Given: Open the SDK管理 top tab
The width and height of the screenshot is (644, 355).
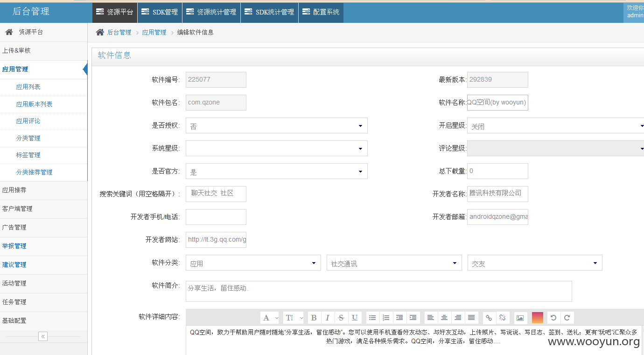Looking at the screenshot, I should pos(160,12).
